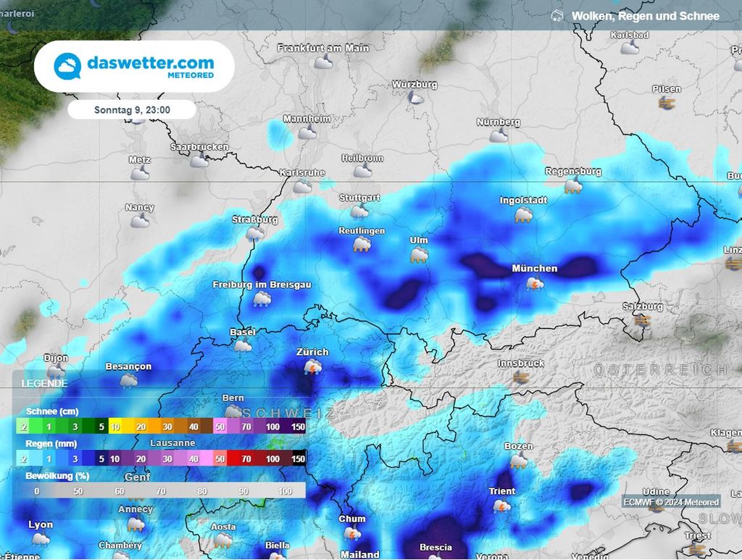Image resolution: width=742 pixels, height=560 pixels.
Task: Click the dark red 70 swatch in Regen scale
Action: click(x=247, y=459)
